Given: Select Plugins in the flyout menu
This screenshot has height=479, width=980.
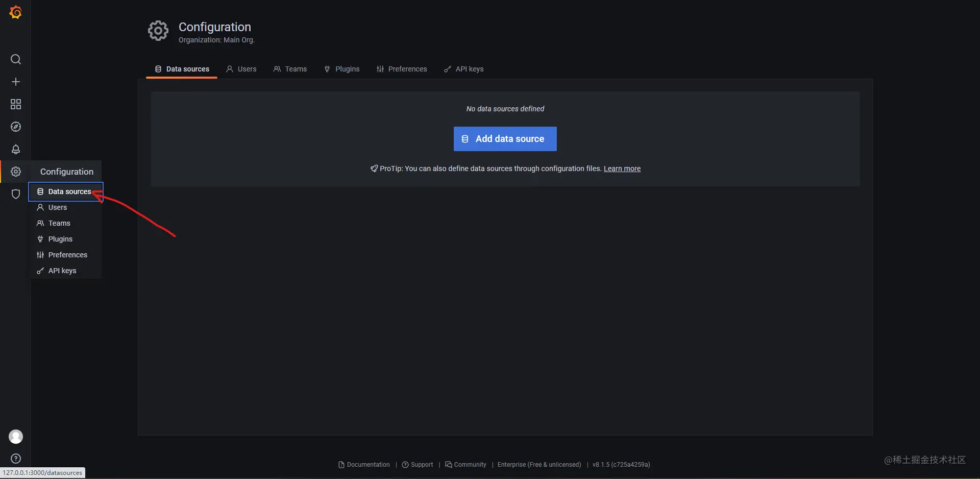Looking at the screenshot, I should [x=66, y=239].
